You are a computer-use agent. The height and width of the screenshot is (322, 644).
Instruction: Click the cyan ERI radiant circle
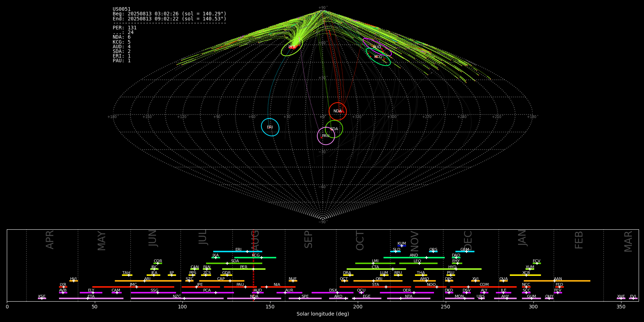click(x=270, y=127)
